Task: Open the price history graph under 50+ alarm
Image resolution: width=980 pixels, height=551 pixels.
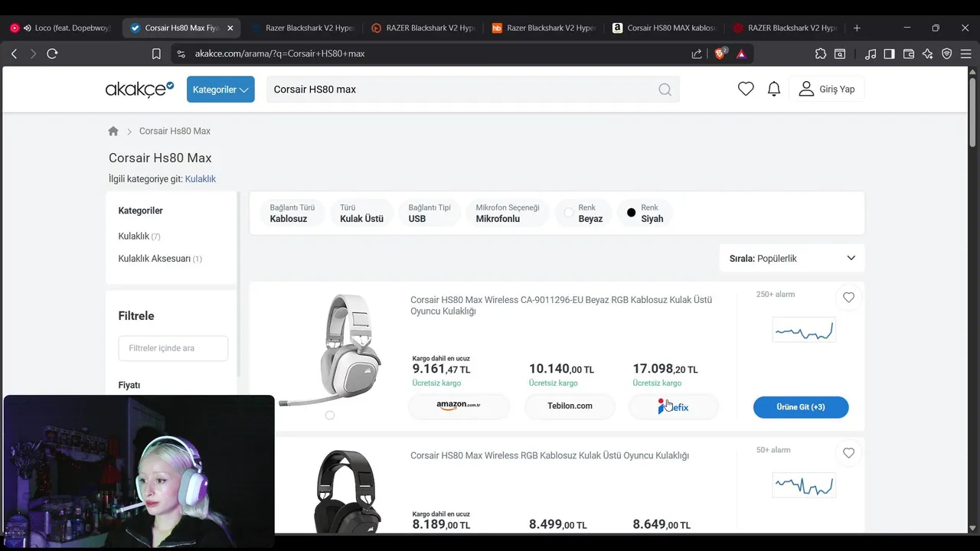Action: click(804, 485)
